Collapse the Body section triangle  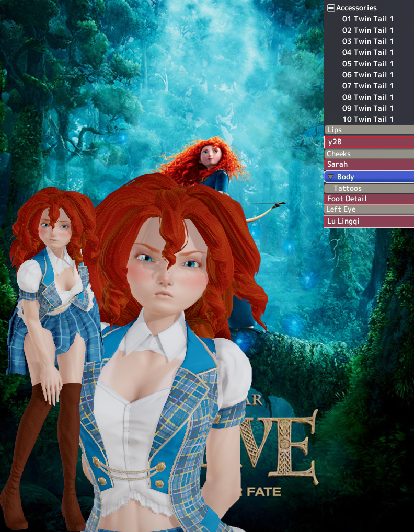(330, 177)
